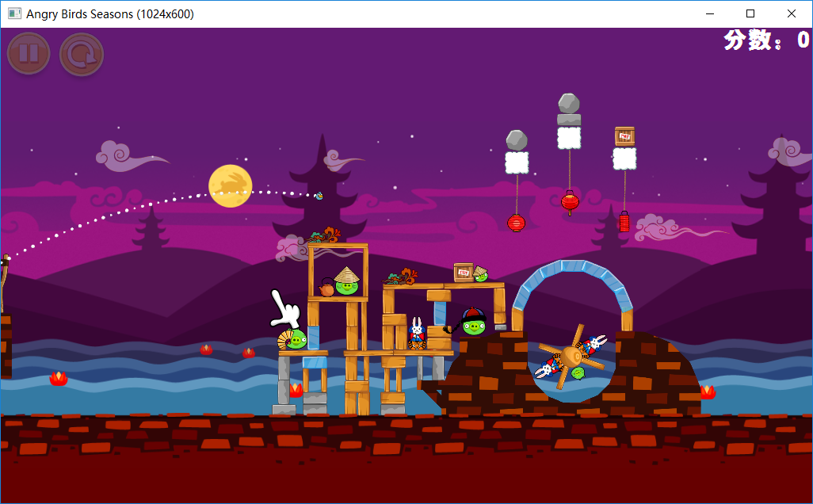Click the ice block arch top
The image size is (813, 504).
[572, 267]
